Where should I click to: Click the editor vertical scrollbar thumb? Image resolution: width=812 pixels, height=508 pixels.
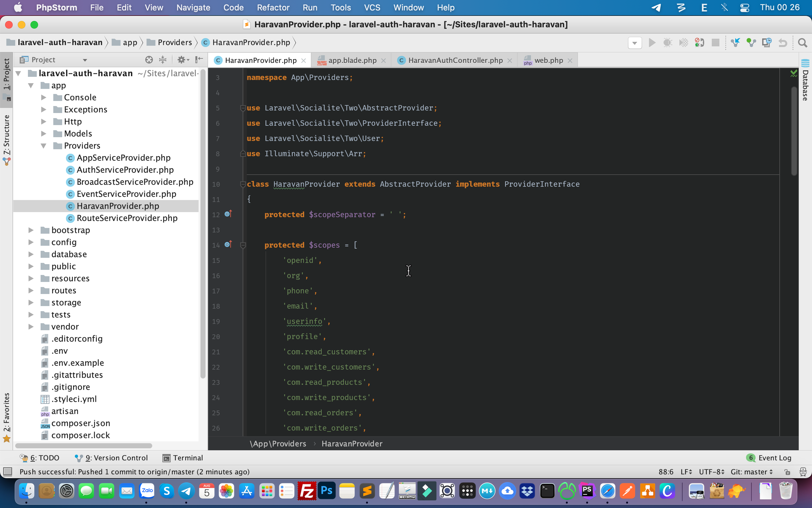(x=794, y=131)
